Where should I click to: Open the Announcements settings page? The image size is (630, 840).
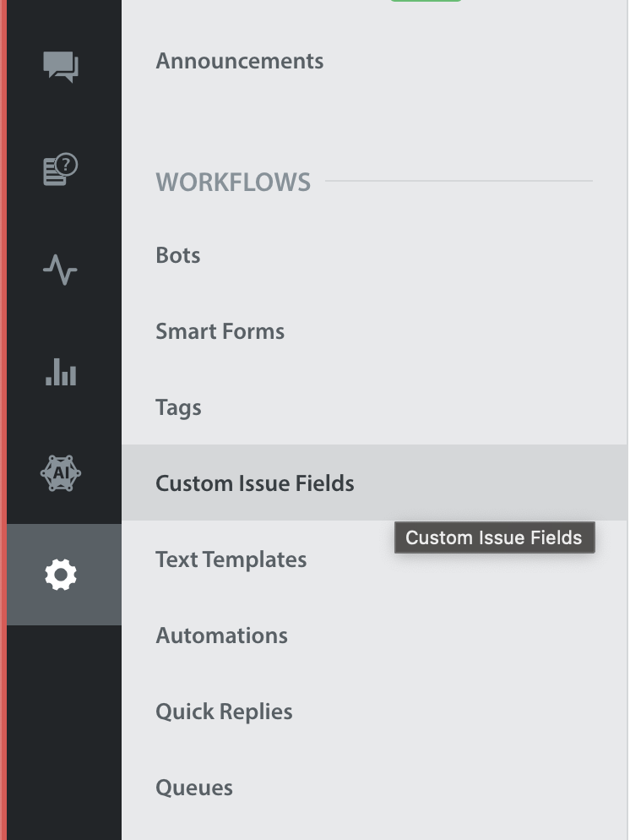pyautogui.click(x=239, y=61)
